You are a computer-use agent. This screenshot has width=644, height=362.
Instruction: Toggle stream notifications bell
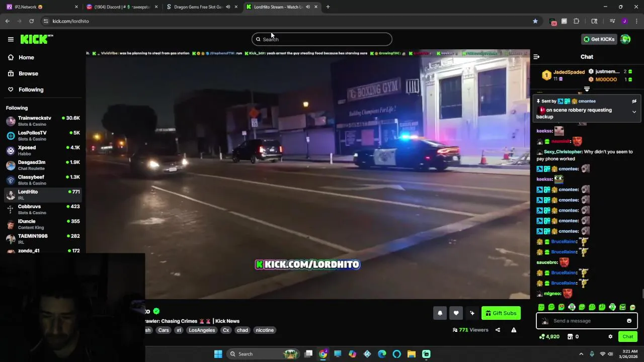point(440,313)
